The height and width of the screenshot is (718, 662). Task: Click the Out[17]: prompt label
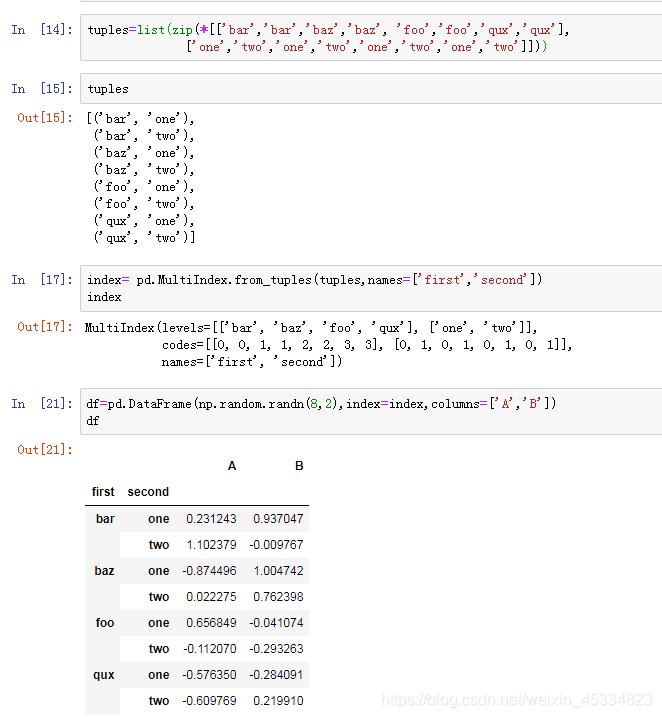45,327
